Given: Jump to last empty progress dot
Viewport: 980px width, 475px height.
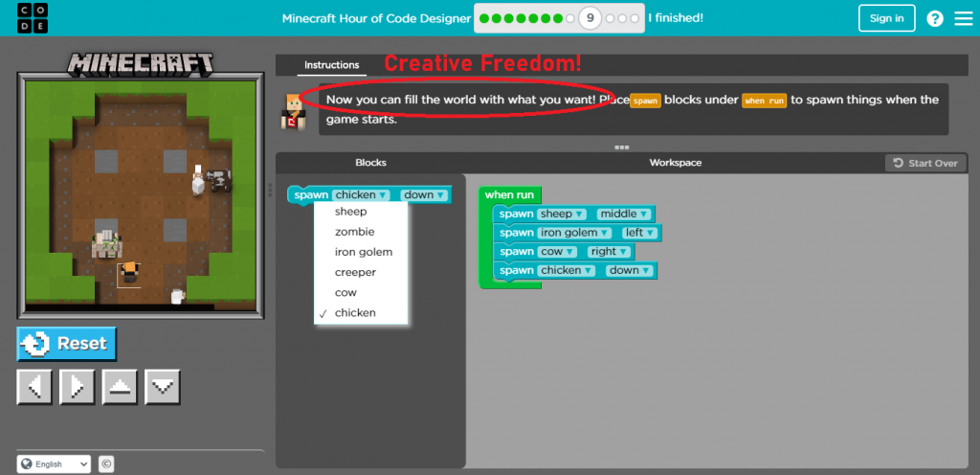Looking at the screenshot, I should coord(635,19).
